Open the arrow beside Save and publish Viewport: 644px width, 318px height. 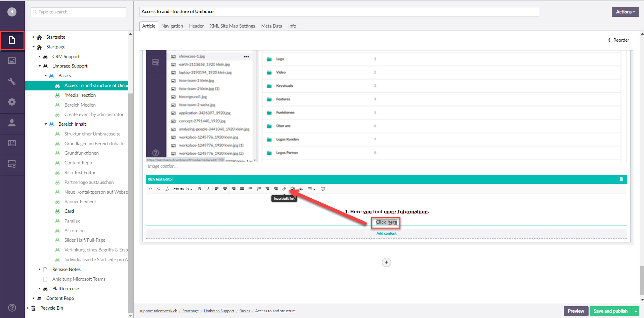[x=636, y=311]
